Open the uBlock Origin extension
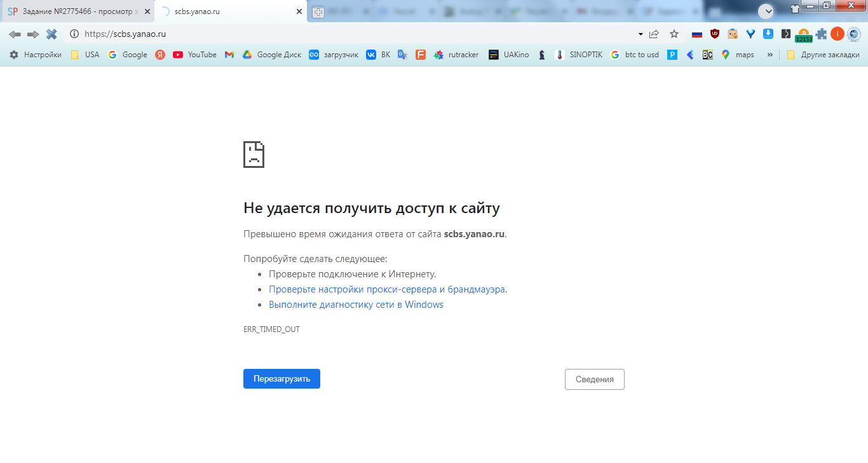The image size is (868, 463). (715, 34)
